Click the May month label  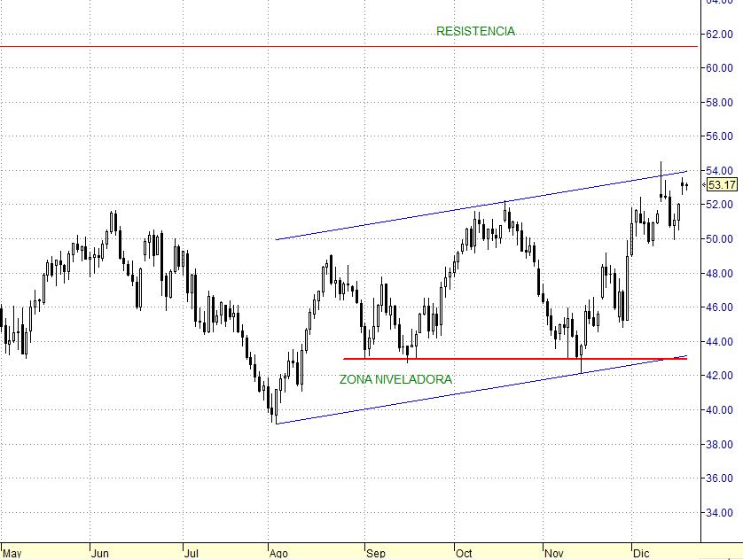12,554
